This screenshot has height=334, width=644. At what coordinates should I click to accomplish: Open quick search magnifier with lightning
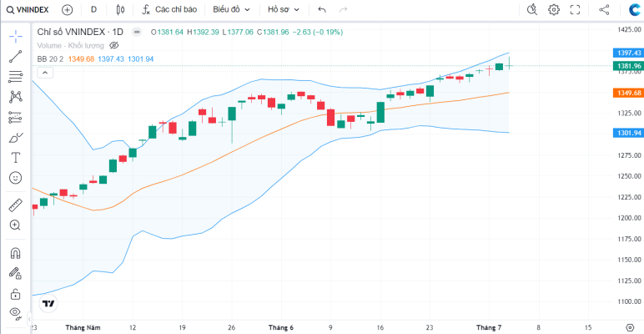532,9
